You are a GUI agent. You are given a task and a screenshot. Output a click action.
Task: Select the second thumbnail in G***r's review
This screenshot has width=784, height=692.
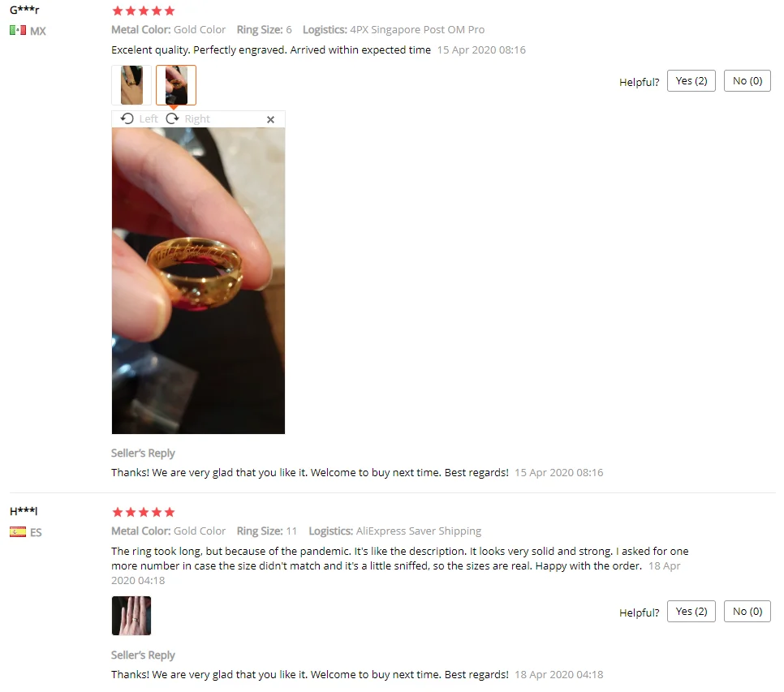point(176,85)
